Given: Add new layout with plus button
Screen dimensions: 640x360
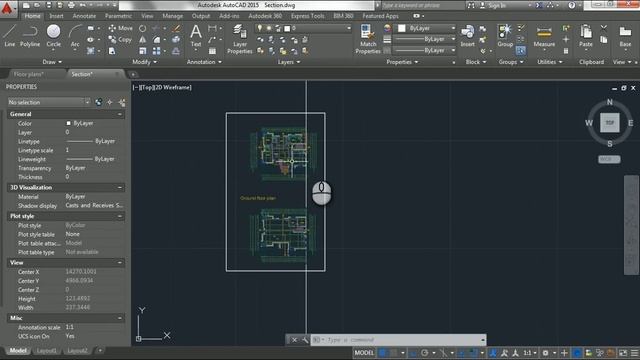Looking at the screenshot, I should 100,351.
